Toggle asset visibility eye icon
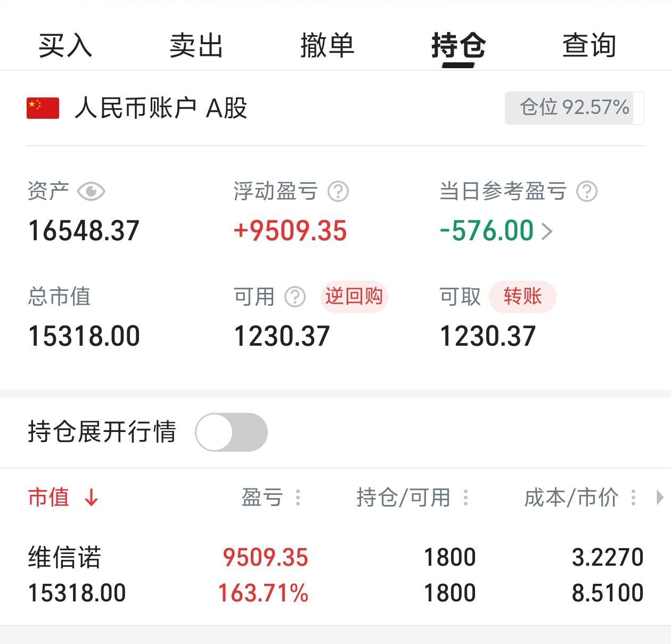The width and height of the screenshot is (671, 644). coord(91,191)
